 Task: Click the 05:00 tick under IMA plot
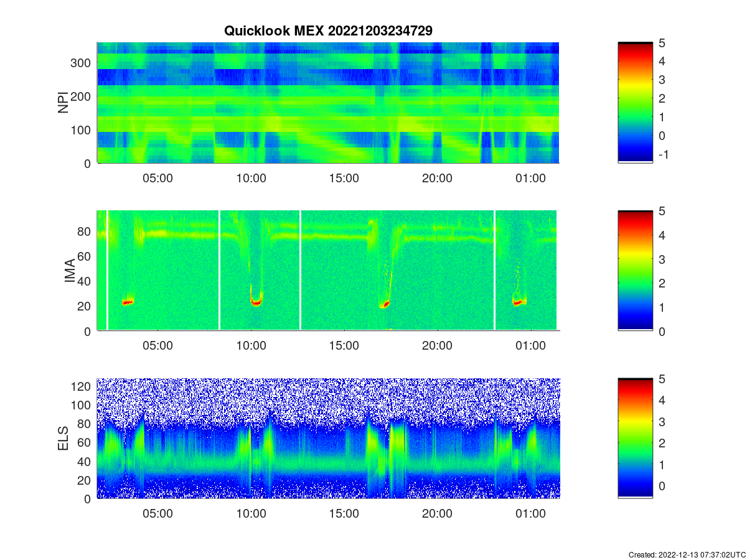[158, 345]
